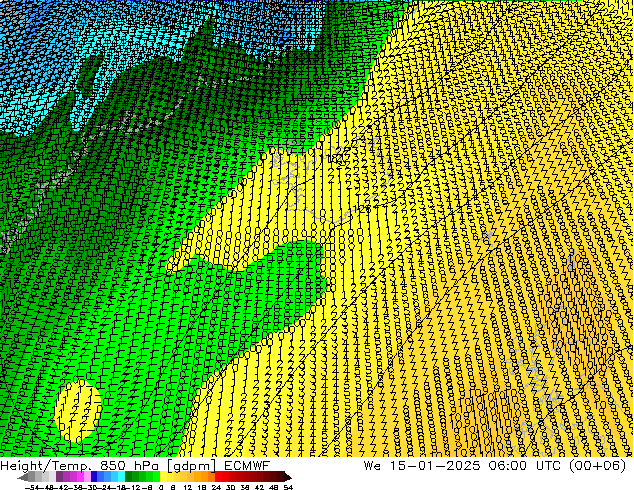Pick the bright red legend cell above 24

(218, 477)
